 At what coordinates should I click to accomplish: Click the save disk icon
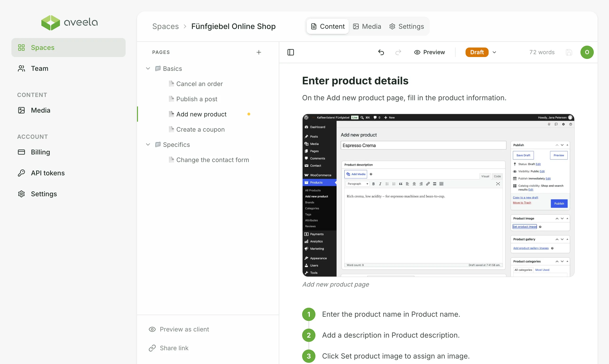(x=569, y=52)
